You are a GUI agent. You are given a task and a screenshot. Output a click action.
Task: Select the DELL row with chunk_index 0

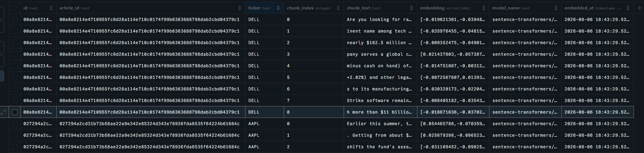click(15, 20)
